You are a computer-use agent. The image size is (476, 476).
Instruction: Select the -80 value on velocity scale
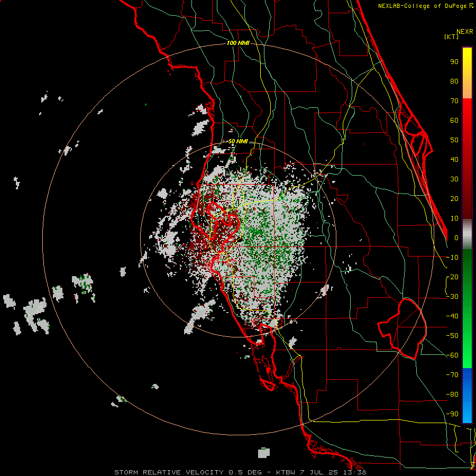[452, 395]
